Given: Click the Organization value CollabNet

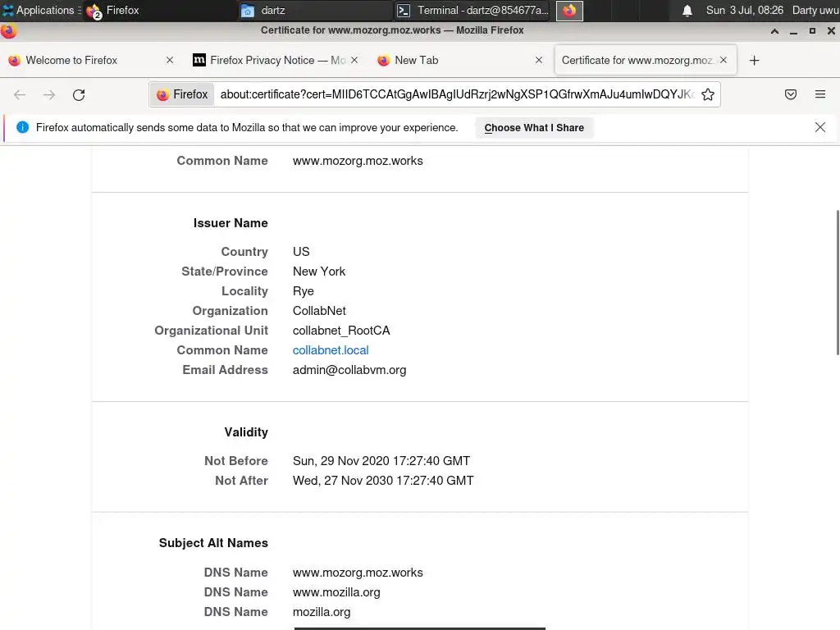Looking at the screenshot, I should [x=319, y=311].
